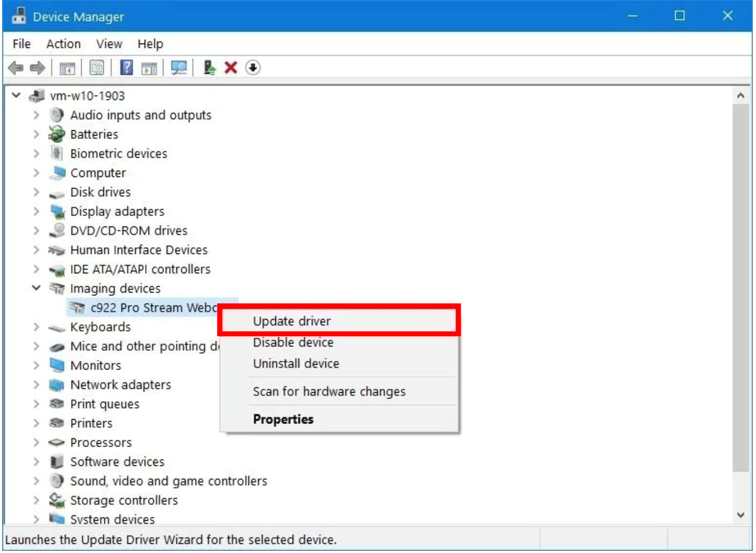Select the Display adapters label

[117, 211]
